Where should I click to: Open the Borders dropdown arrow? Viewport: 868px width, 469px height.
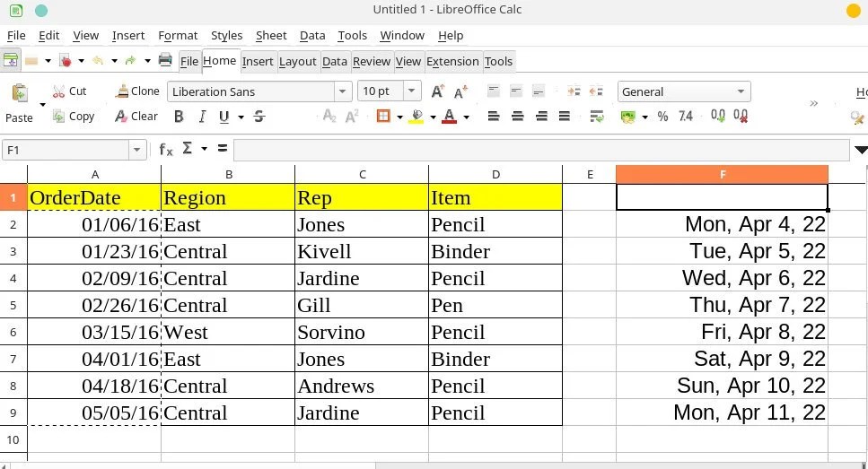coord(399,117)
